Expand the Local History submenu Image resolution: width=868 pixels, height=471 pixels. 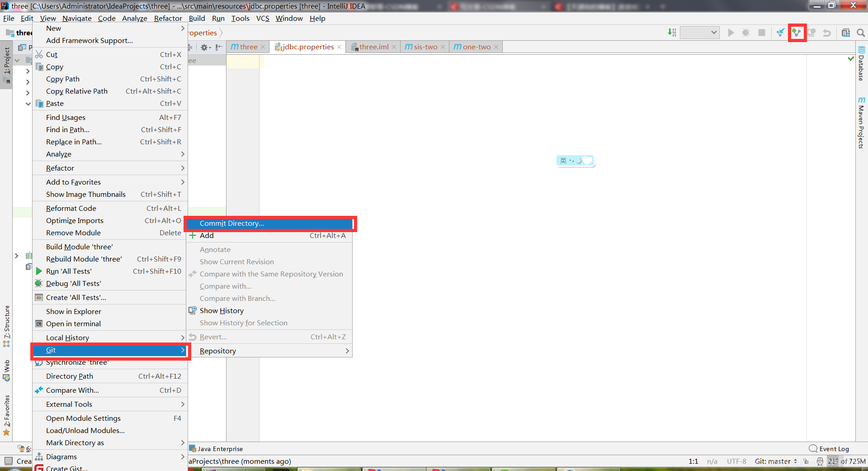click(110, 338)
